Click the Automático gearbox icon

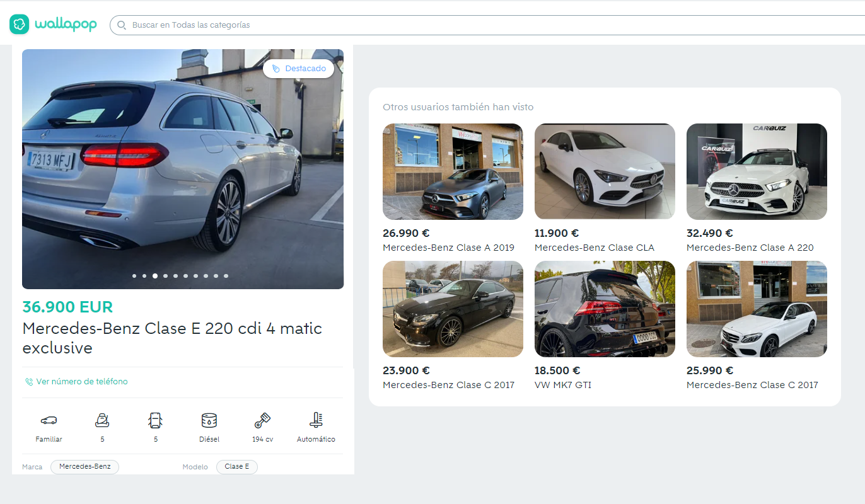point(316,420)
